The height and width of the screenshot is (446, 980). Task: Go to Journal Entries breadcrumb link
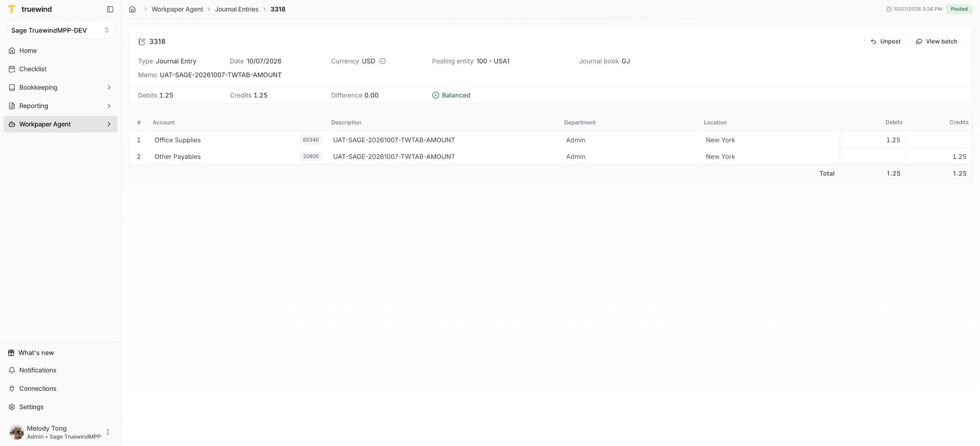[x=237, y=9]
